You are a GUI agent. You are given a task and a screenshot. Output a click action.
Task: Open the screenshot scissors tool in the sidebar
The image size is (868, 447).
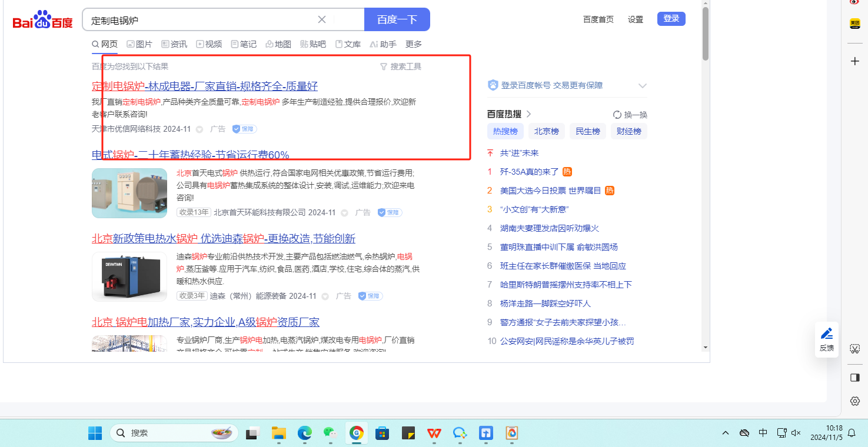pos(854,349)
